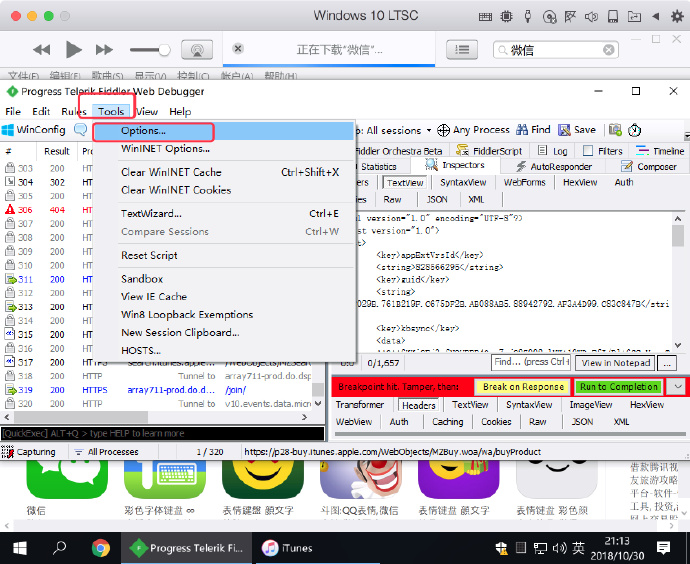Click the comment bubble toolbar icon
Image resolution: width=690 pixels, height=564 pixels.
80,130
